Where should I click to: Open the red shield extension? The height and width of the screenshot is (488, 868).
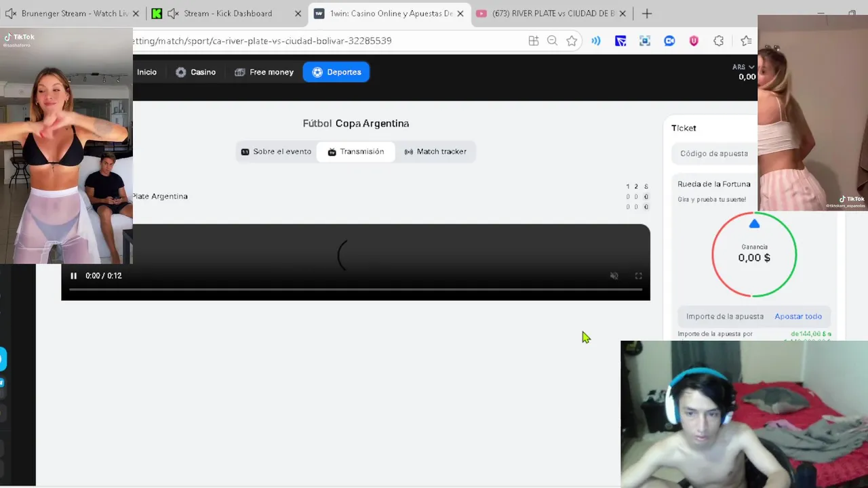[694, 41]
